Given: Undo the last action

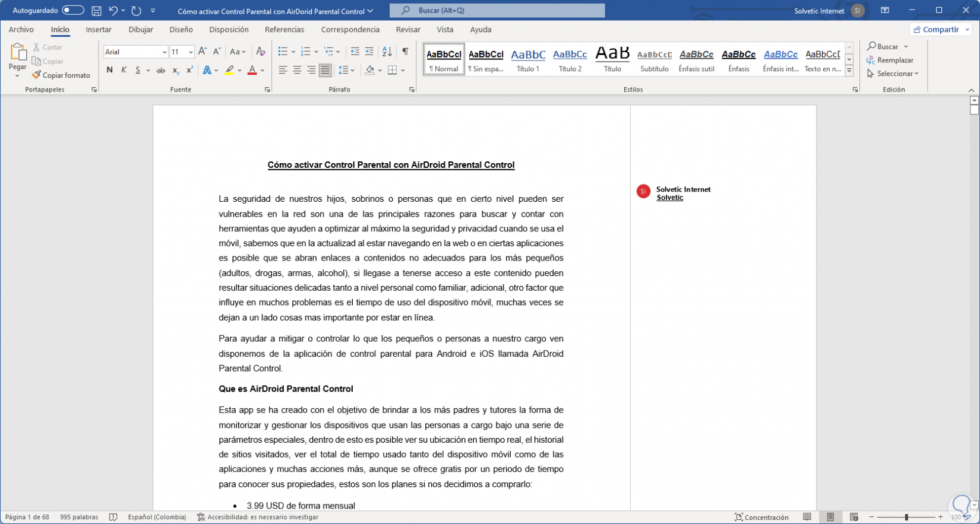Looking at the screenshot, I should pyautogui.click(x=113, y=11).
